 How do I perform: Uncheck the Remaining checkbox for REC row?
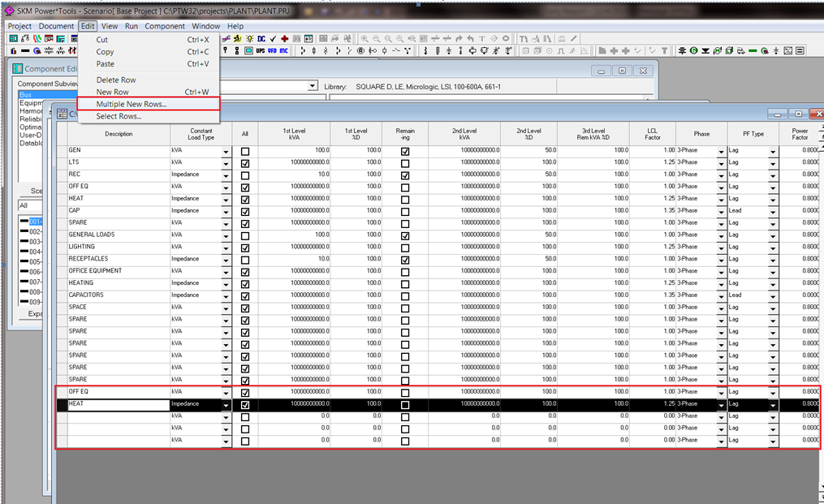point(405,175)
